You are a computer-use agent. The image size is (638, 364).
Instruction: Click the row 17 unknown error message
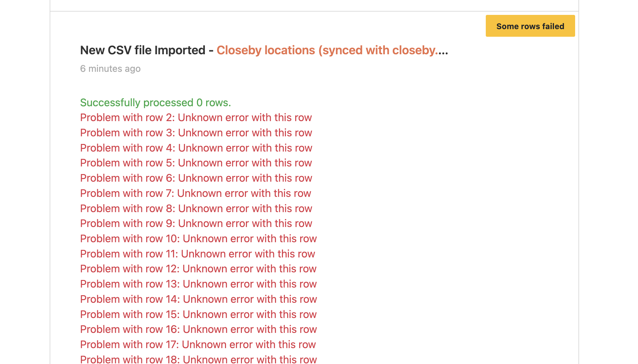[x=198, y=344]
